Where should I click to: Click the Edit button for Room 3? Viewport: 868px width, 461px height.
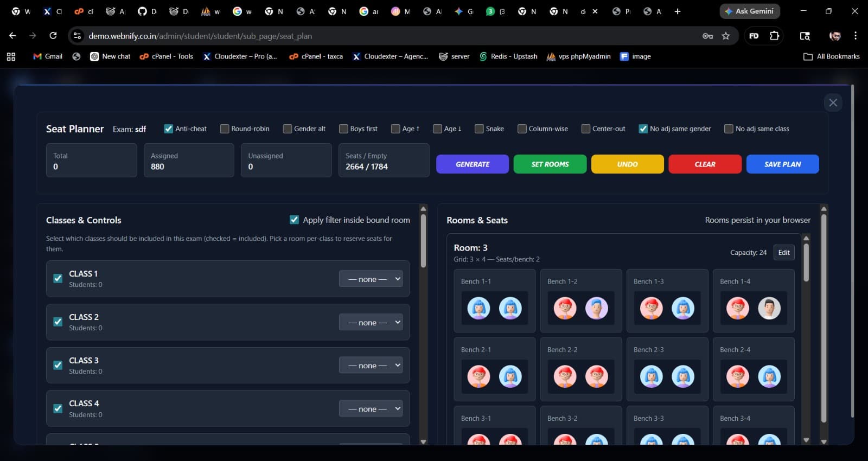[783, 252]
